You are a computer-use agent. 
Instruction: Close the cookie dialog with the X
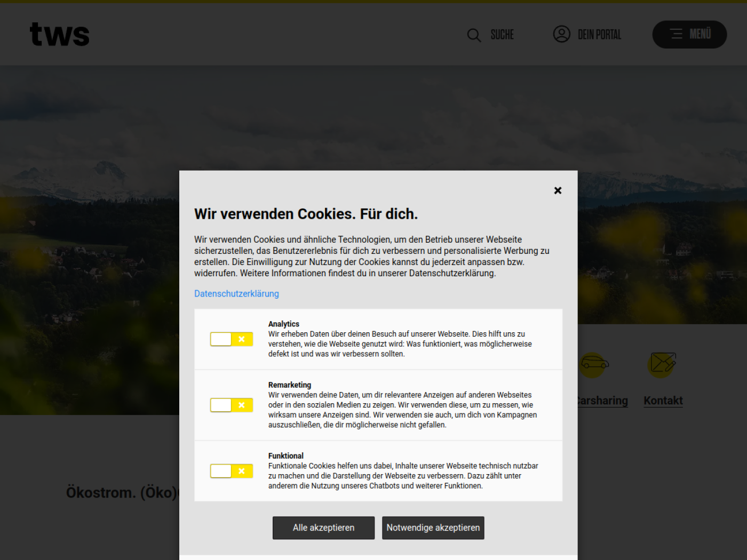pos(558,190)
